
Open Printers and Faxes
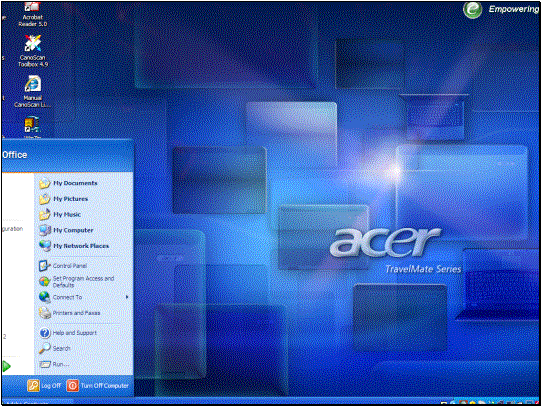click(x=69, y=313)
